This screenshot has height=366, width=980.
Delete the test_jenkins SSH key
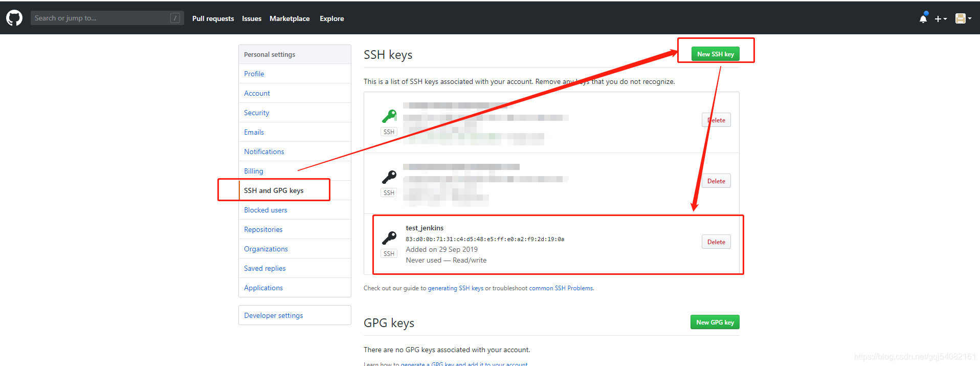click(716, 242)
